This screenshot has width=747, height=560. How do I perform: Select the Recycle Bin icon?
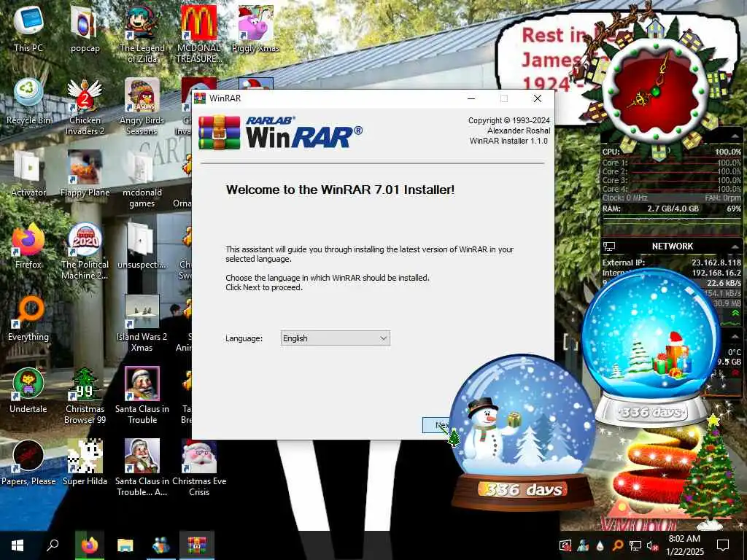coord(28,101)
